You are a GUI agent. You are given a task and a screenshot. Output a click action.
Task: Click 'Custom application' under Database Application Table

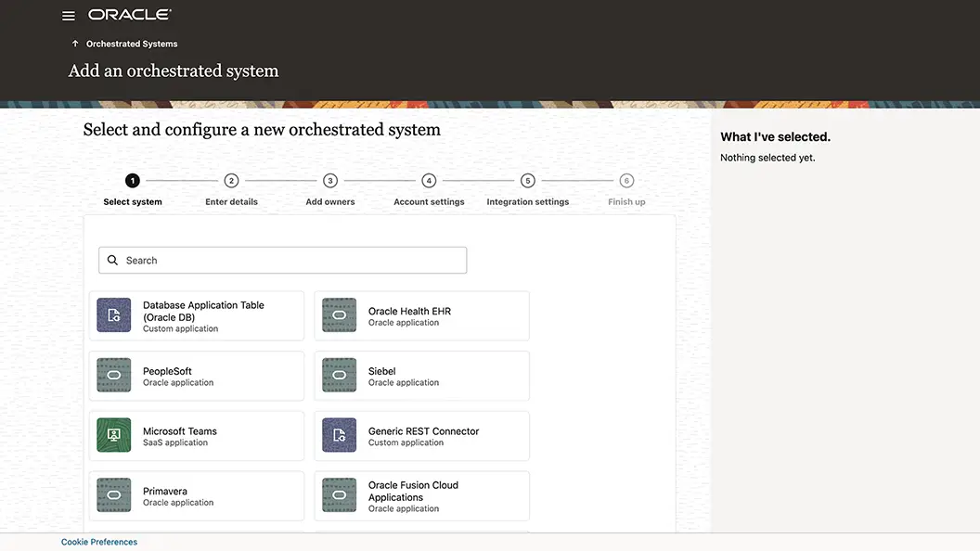[181, 328]
